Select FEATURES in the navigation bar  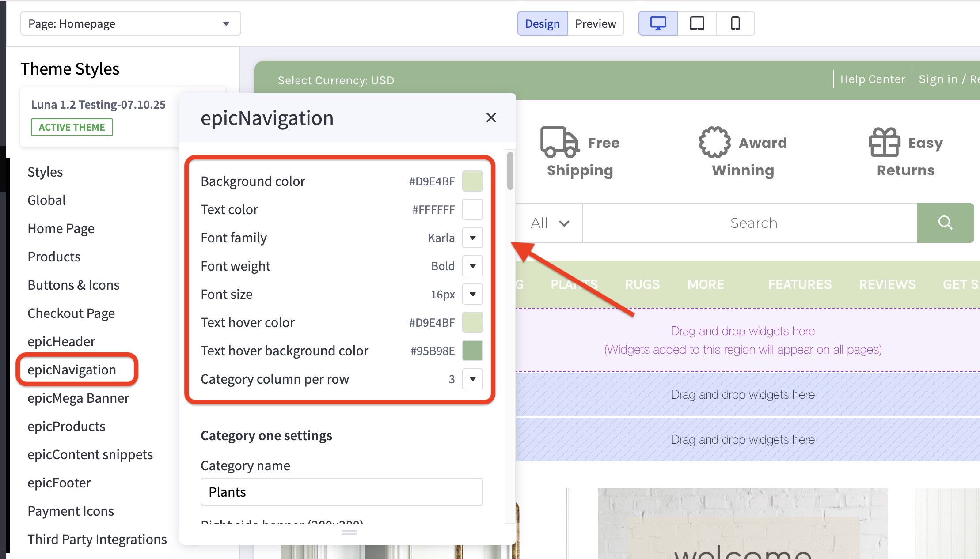800,284
